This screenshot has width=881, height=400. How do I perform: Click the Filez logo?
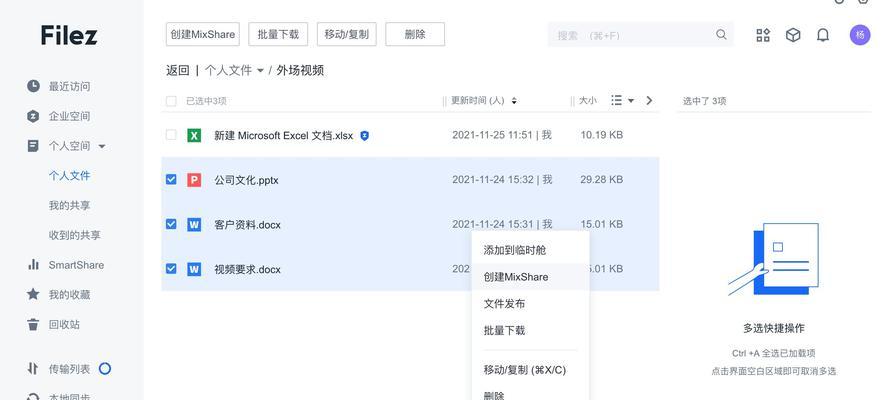pyautogui.click(x=69, y=35)
